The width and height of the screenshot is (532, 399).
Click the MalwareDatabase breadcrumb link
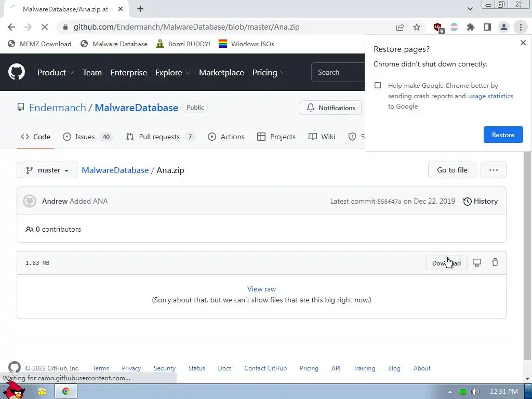[x=115, y=170]
